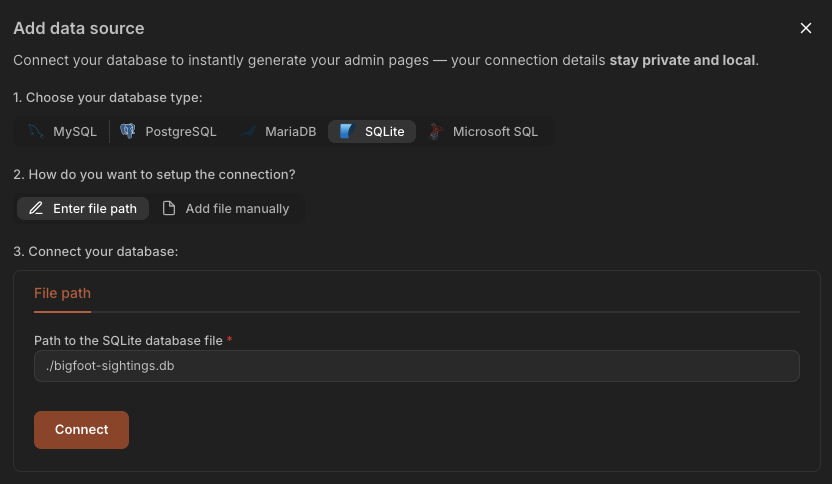This screenshot has height=484, width=832.
Task: Click '3. Connect your database:' text
Action: 96,252
